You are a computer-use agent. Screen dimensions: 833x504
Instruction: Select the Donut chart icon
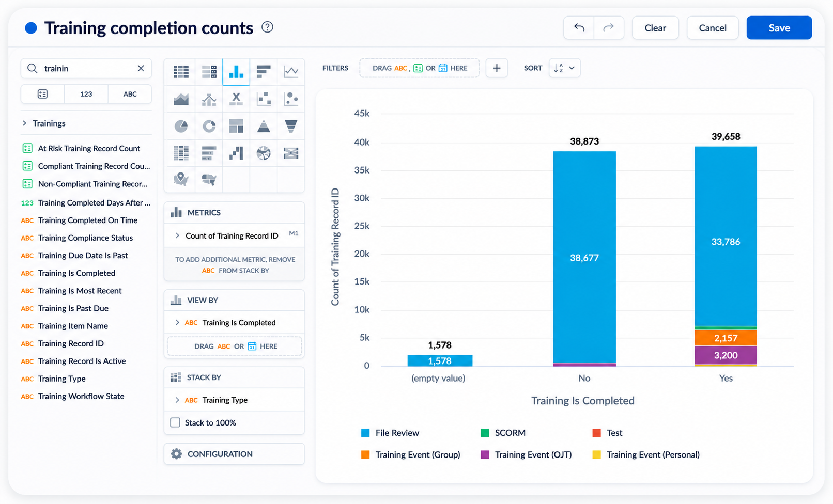pos(209,126)
